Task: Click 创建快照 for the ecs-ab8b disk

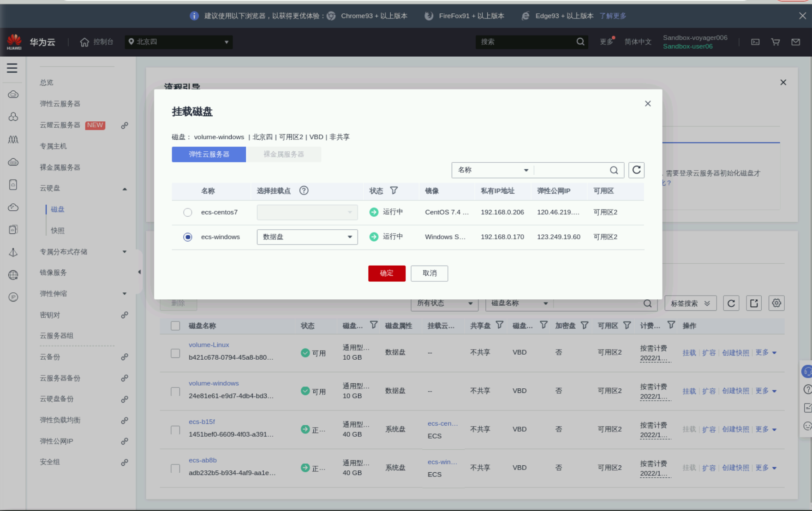Action: pos(736,468)
